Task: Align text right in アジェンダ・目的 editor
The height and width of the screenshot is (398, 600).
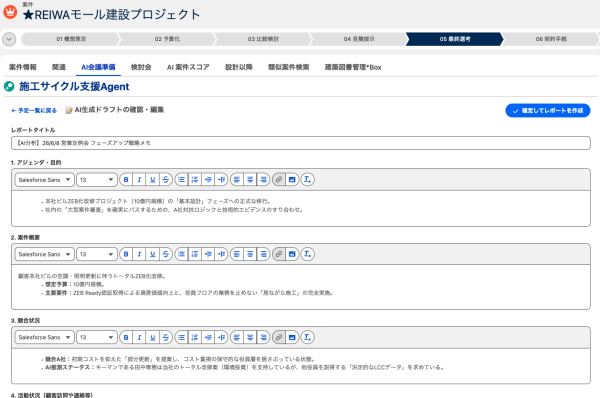Action: pyautogui.click(x=263, y=179)
